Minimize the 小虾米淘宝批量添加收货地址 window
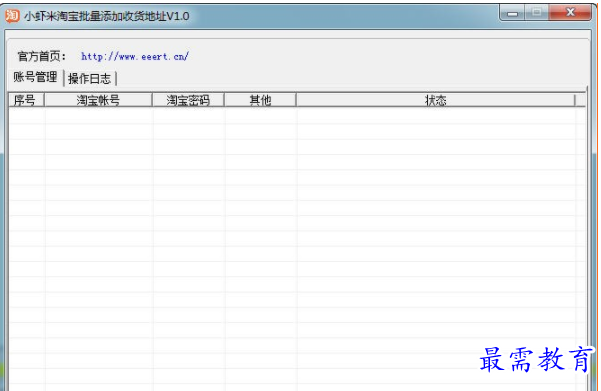Image resolution: width=601 pixels, height=391 pixels. click(x=512, y=13)
